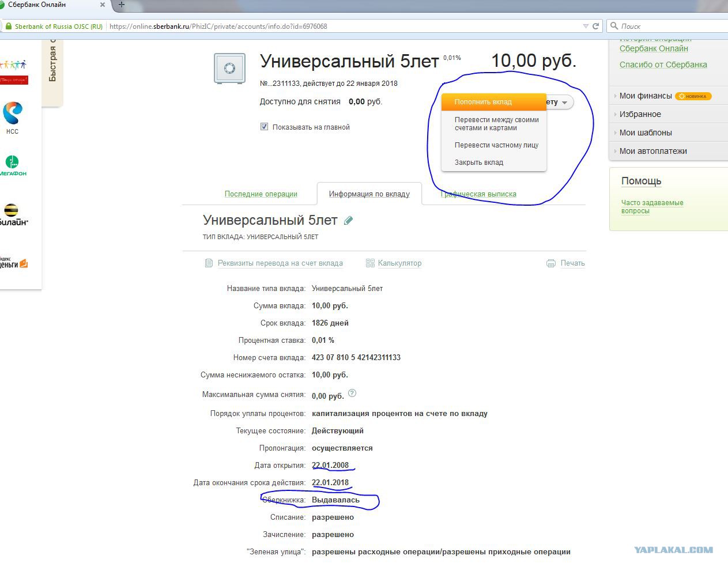Click the новинка badge next to Мои финансы

(x=693, y=96)
